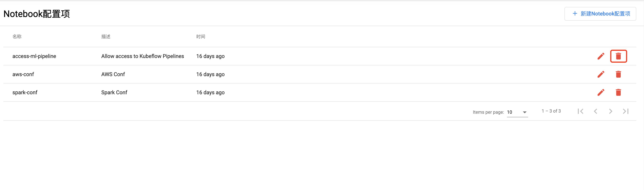Go to the next page
The width and height of the screenshot is (644, 190).
tap(610, 111)
